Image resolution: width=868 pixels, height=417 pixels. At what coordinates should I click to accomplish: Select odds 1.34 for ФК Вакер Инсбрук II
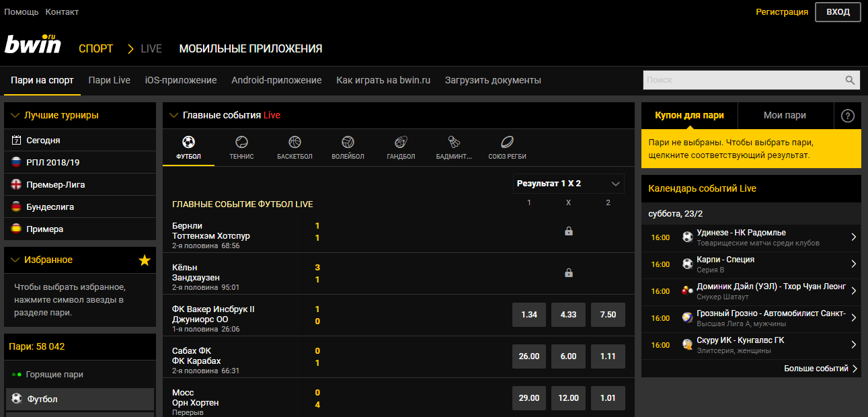pos(529,315)
